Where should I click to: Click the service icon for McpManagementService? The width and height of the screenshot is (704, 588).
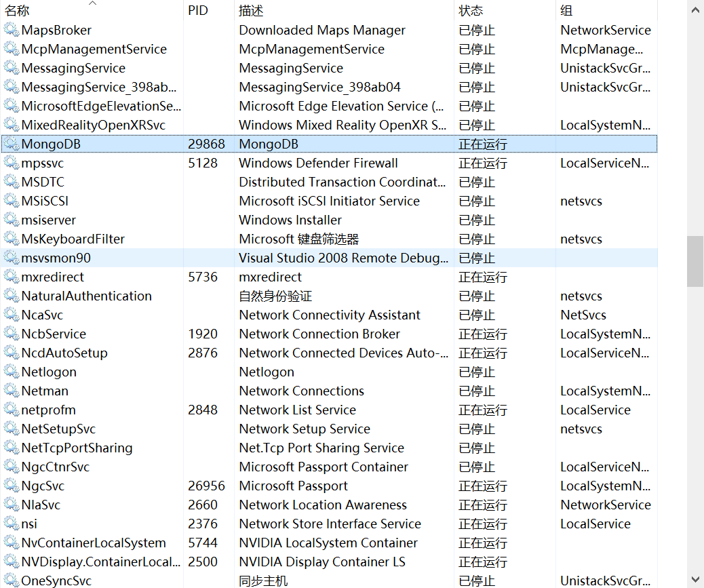[x=12, y=48]
